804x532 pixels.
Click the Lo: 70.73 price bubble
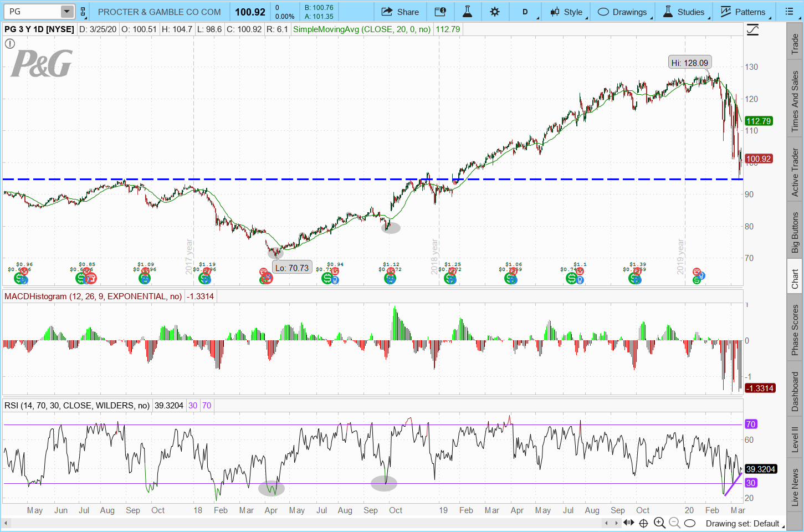292,268
